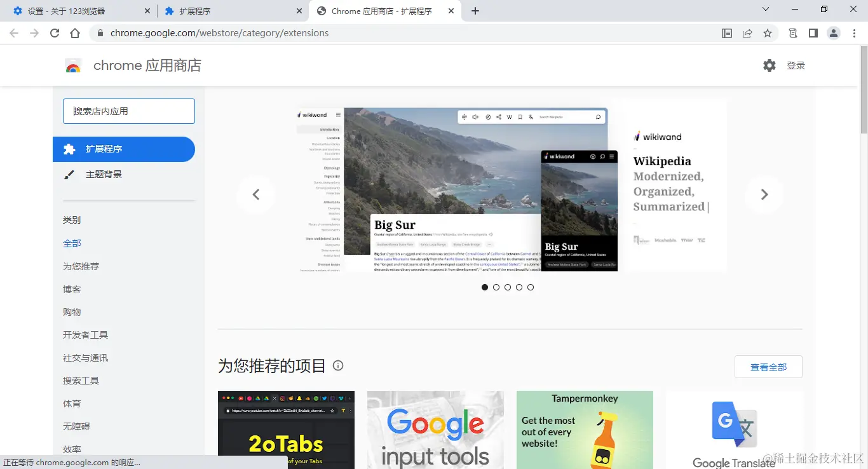
Task: Choose the 为您推荐 category
Action: click(x=81, y=266)
